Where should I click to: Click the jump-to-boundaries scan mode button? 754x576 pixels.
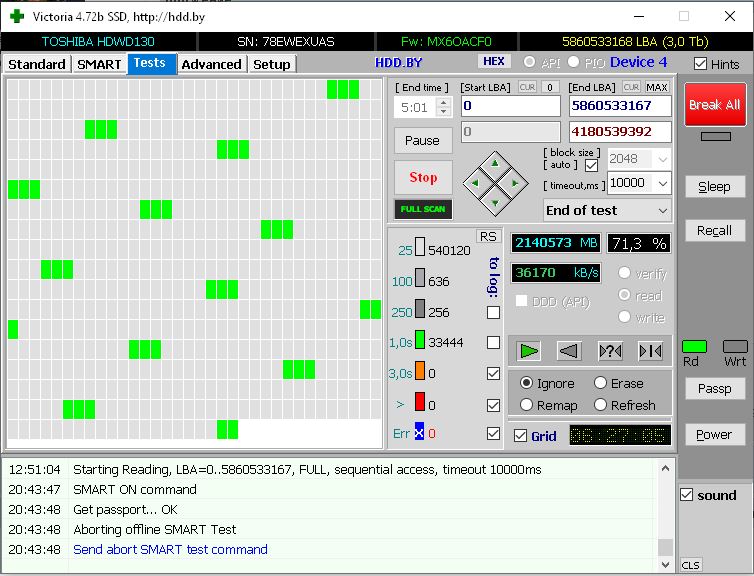pyautogui.click(x=650, y=351)
